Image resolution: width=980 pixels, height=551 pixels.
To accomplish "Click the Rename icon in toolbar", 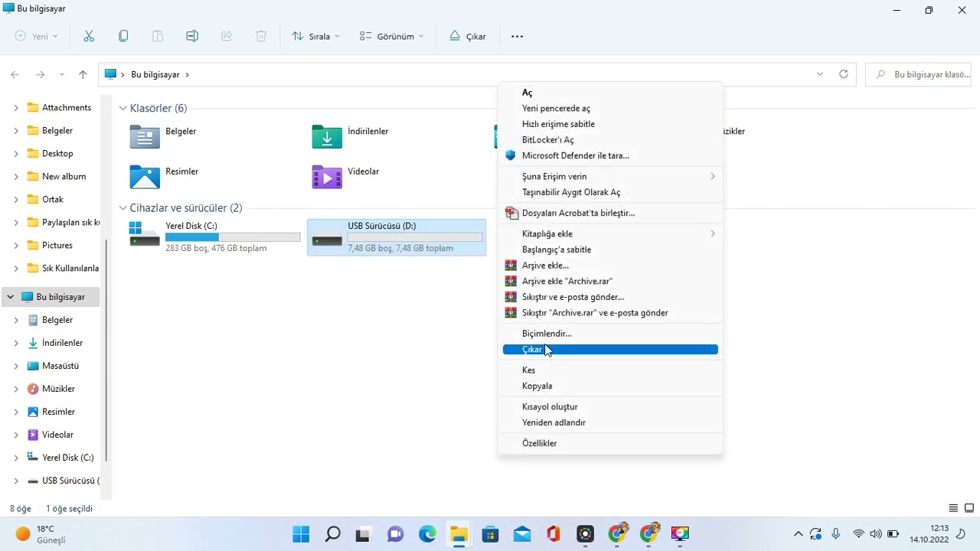I will tap(192, 36).
